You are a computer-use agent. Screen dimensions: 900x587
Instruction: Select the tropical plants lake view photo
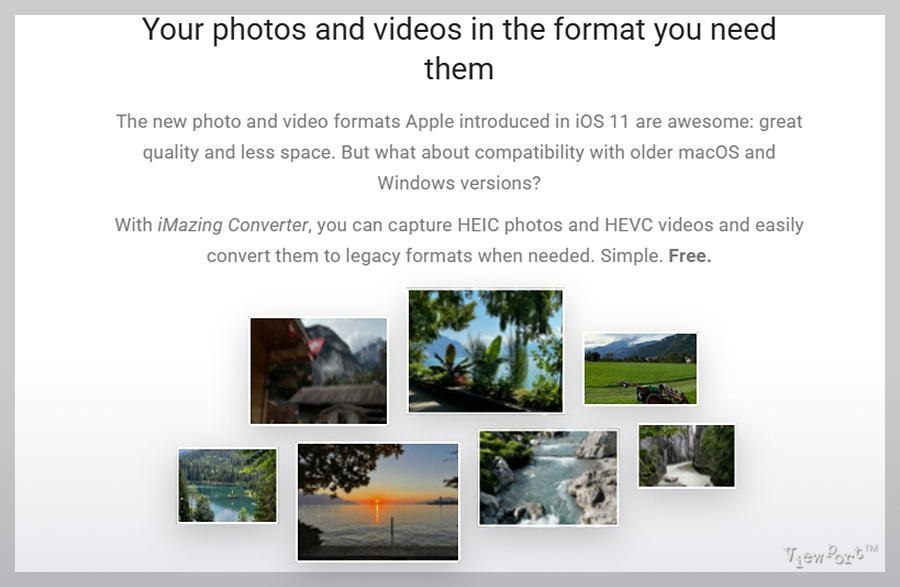[x=486, y=351]
